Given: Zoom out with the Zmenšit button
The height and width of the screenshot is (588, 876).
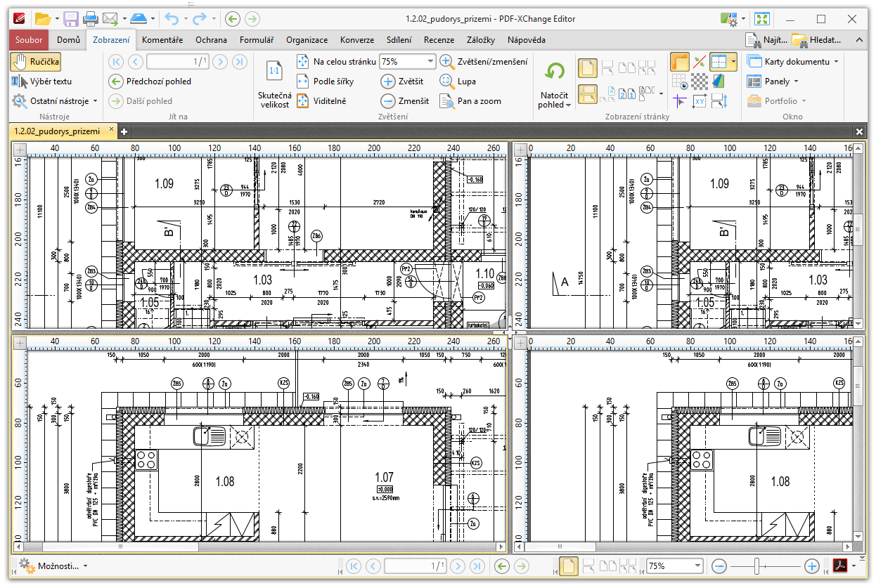Looking at the screenshot, I should click(405, 101).
